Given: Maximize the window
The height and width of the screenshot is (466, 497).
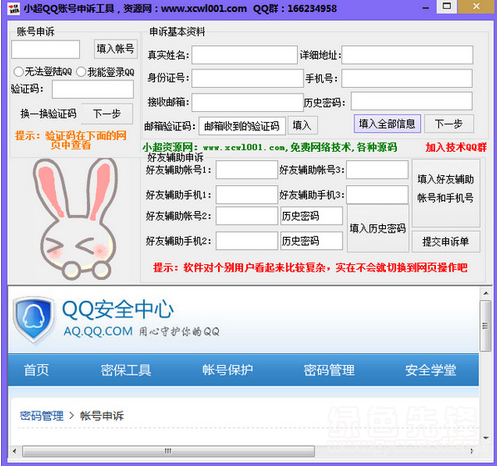Looking at the screenshot, I should (x=447, y=6).
